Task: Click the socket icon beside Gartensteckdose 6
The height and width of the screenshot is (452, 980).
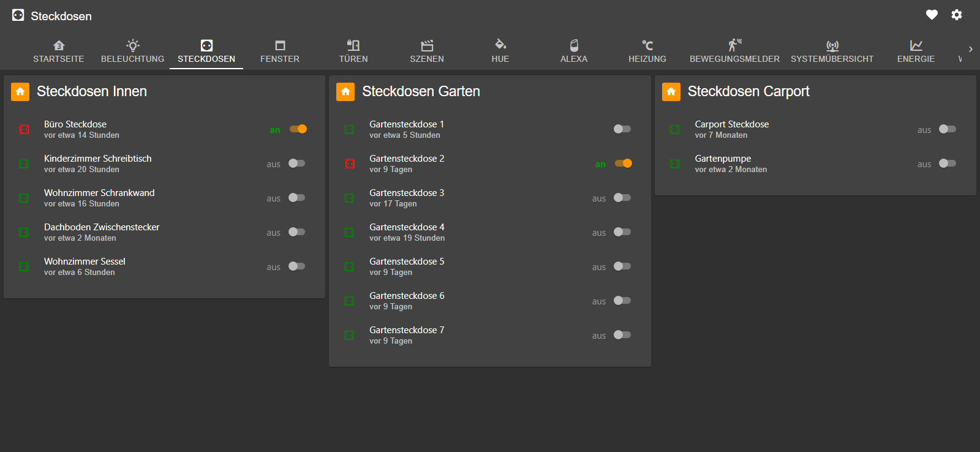Action: coord(349,301)
